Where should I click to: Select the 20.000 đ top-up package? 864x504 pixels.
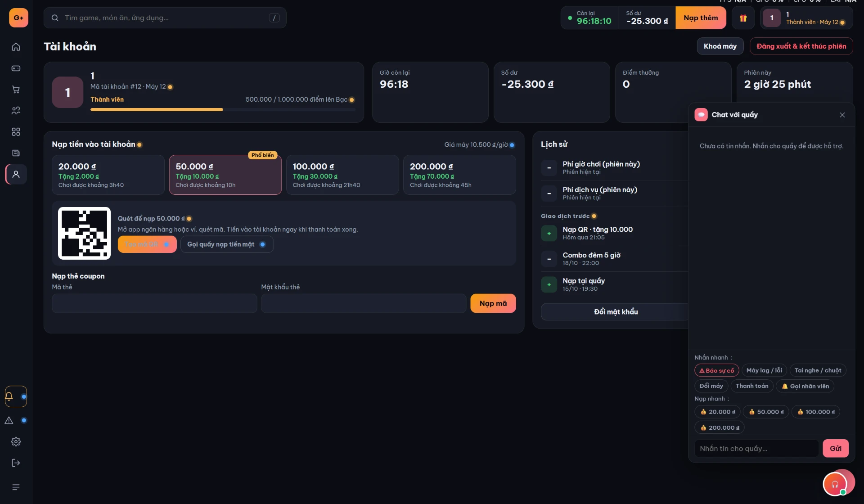108,175
